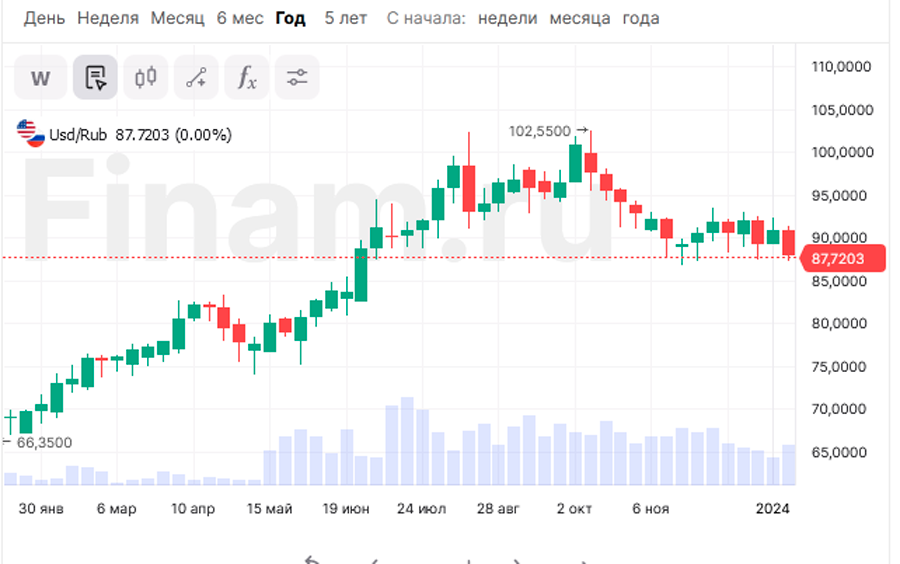
Task: Open the candlestick chart type menu
Action: click(146, 78)
